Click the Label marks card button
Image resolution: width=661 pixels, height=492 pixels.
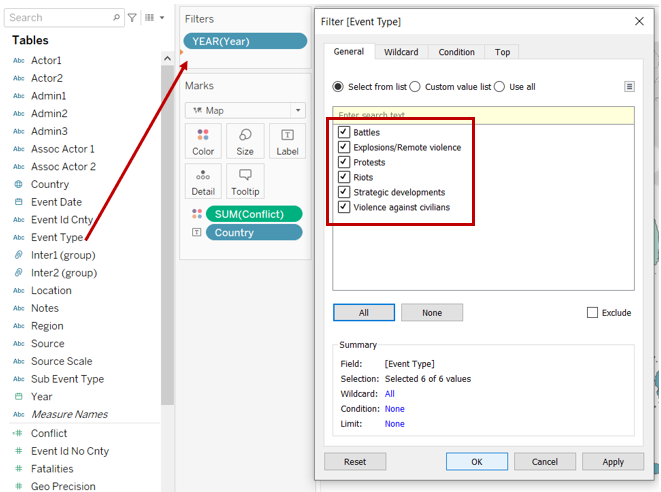point(287,141)
